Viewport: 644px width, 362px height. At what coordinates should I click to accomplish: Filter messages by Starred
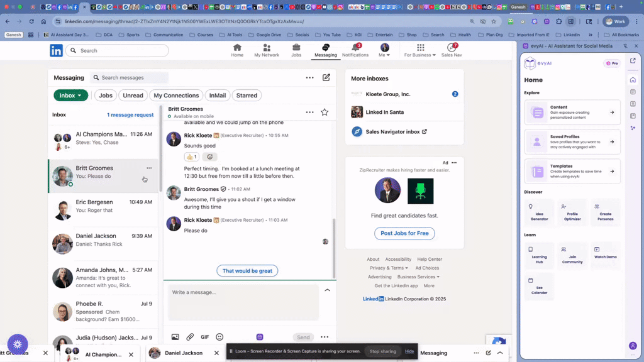[x=247, y=96]
